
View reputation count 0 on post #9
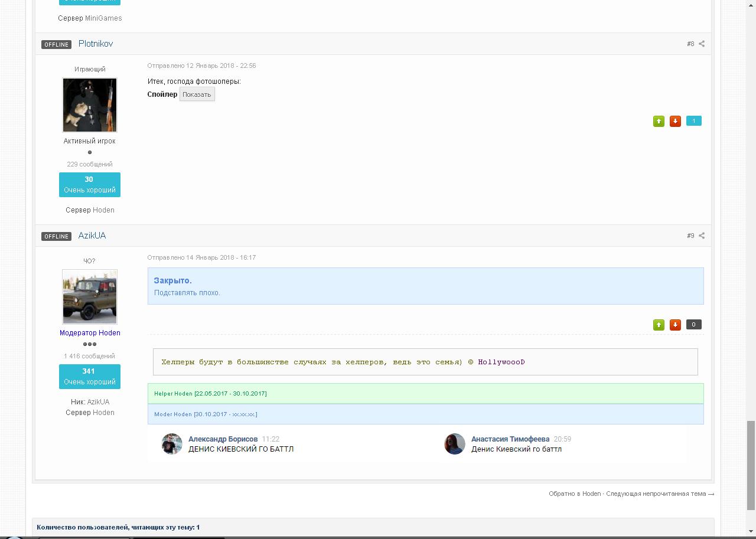tap(693, 325)
